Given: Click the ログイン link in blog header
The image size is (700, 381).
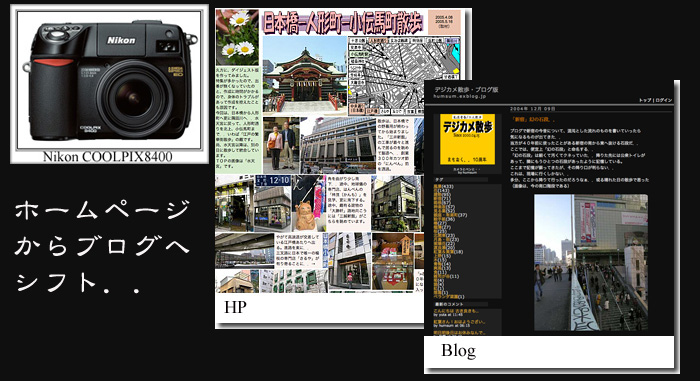Looking at the screenshot, I should (x=663, y=100).
